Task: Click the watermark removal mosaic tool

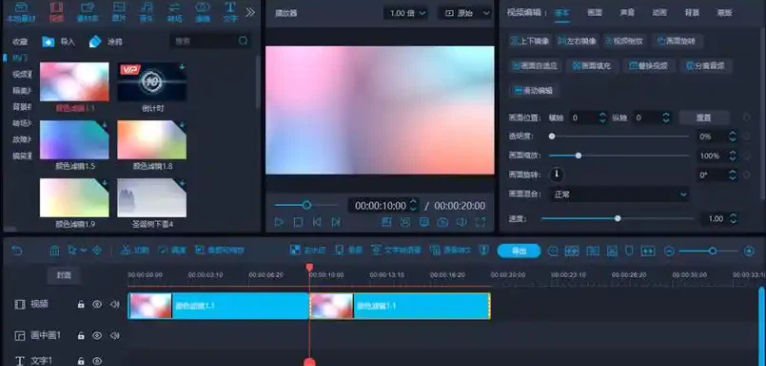Action: pos(307,250)
